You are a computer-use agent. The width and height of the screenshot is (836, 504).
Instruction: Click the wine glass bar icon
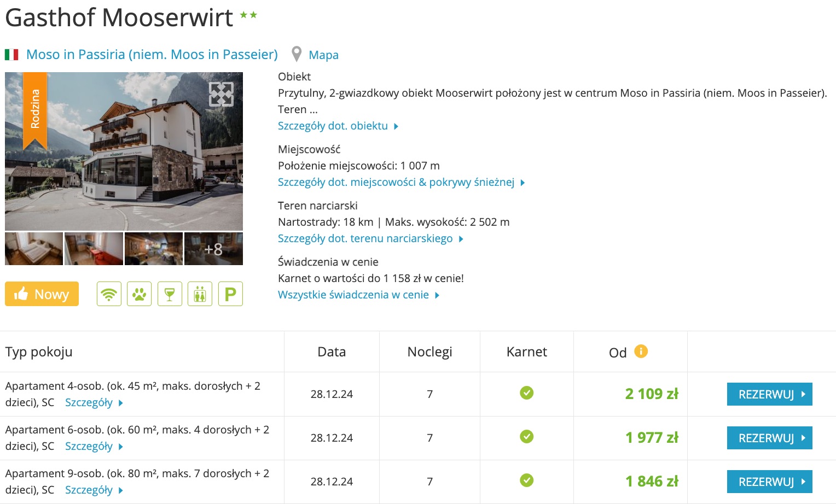pyautogui.click(x=170, y=294)
